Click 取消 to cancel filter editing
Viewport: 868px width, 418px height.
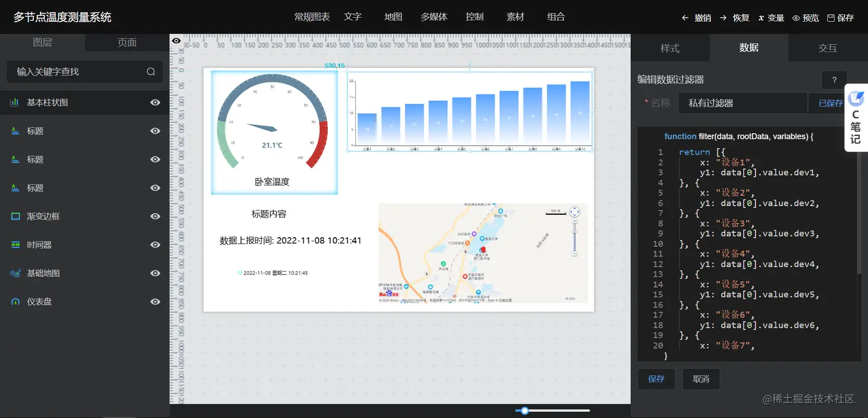click(x=701, y=379)
